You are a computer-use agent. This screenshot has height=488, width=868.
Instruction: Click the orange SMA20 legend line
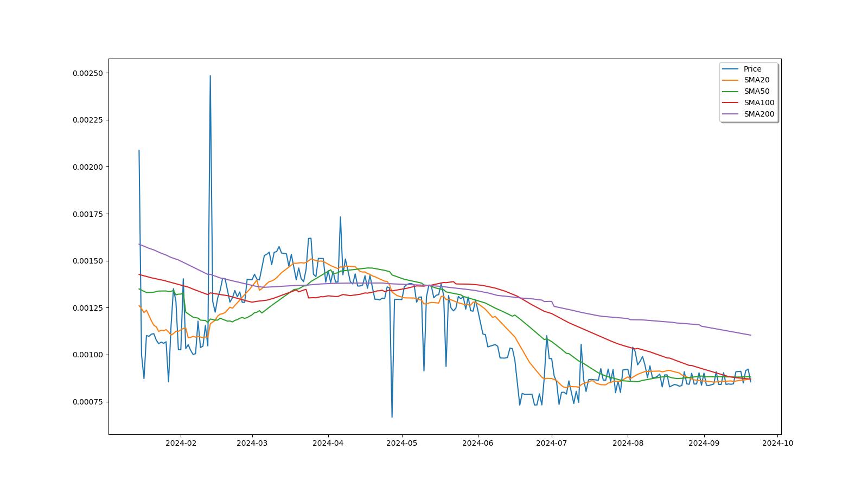[731, 80]
